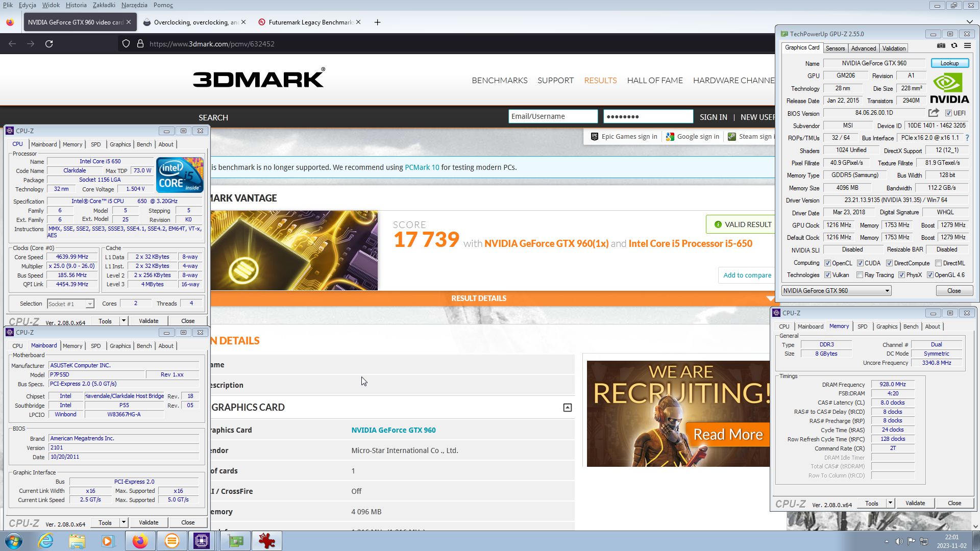The image size is (980, 551).
Task: Open the Historia menu in Firefox
Action: (76, 5)
